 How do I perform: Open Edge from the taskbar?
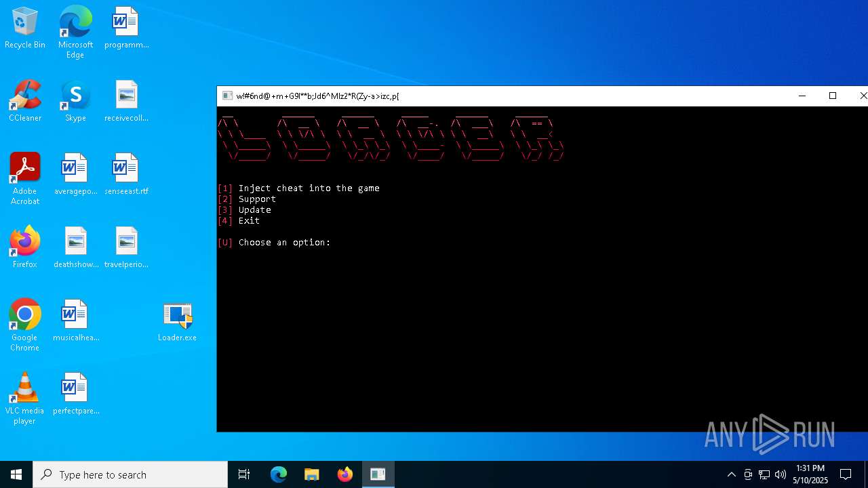pyautogui.click(x=279, y=474)
